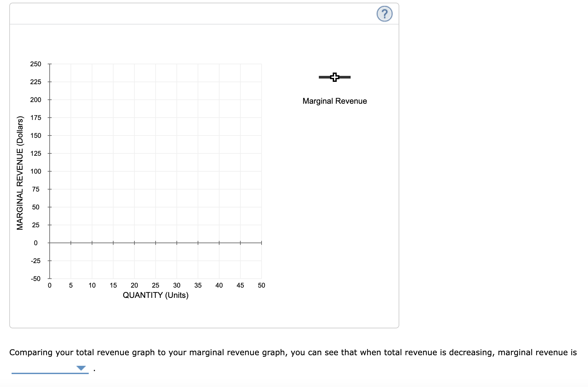Click the 50 mark on the quantity axis
This screenshot has width=588, height=387.
262,285
